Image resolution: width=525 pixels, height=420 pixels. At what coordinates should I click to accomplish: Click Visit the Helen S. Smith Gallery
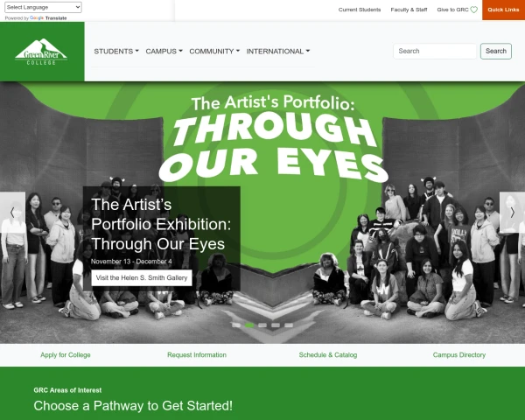pyautogui.click(x=142, y=277)
